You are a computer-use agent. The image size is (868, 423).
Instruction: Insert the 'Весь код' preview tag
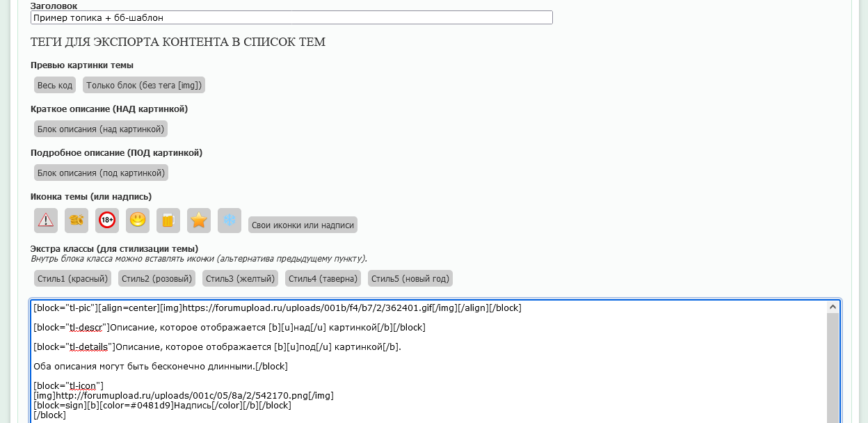[55, 85]
